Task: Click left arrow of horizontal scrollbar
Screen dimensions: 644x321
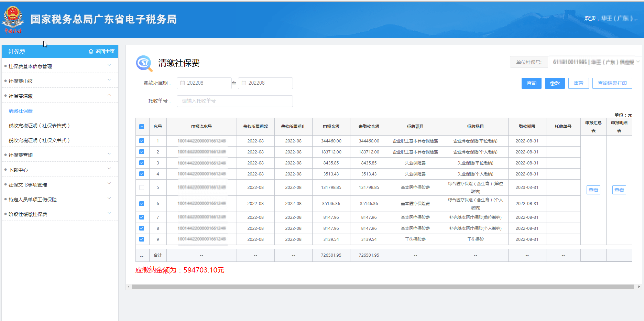Action: point(129,287)
